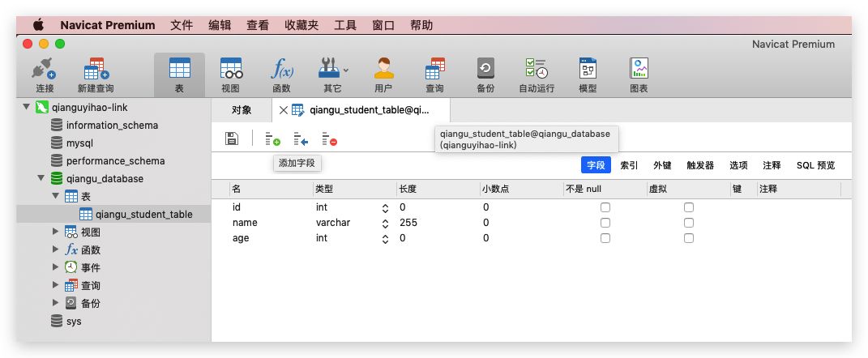Screen dimensions: 868x358
Task: Expand the 查询 queries node
Action: click(x=55, y=285)
